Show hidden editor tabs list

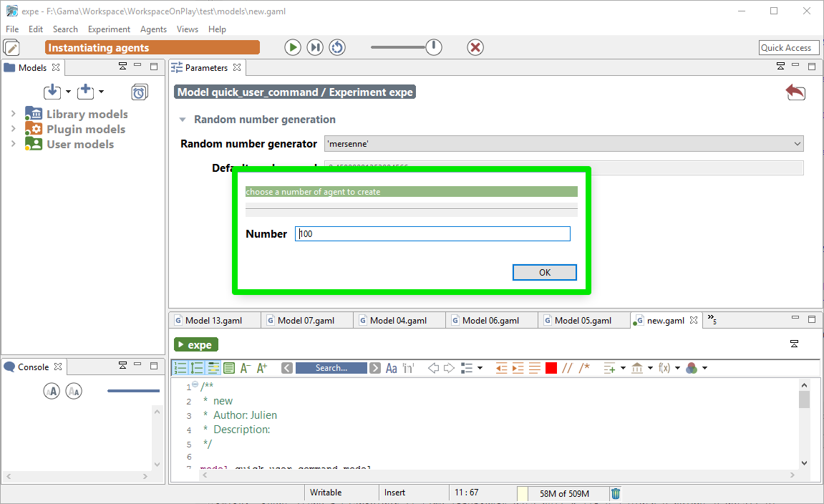712,319
